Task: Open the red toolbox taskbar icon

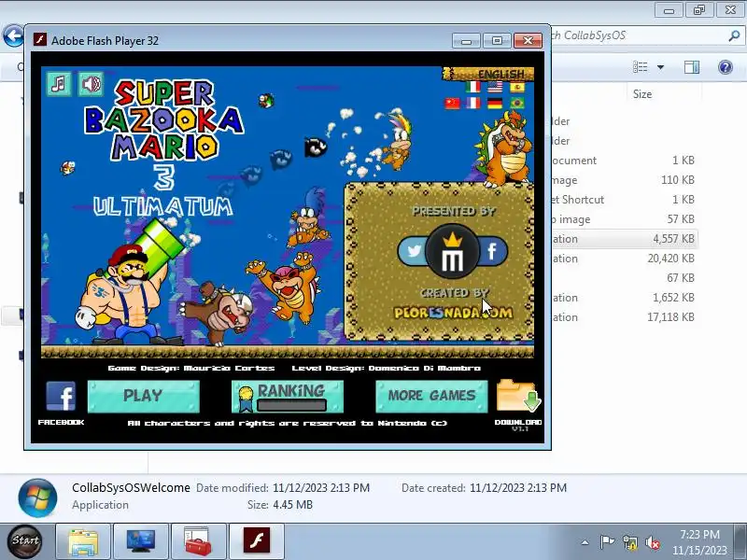Action: tap(198, 541)
